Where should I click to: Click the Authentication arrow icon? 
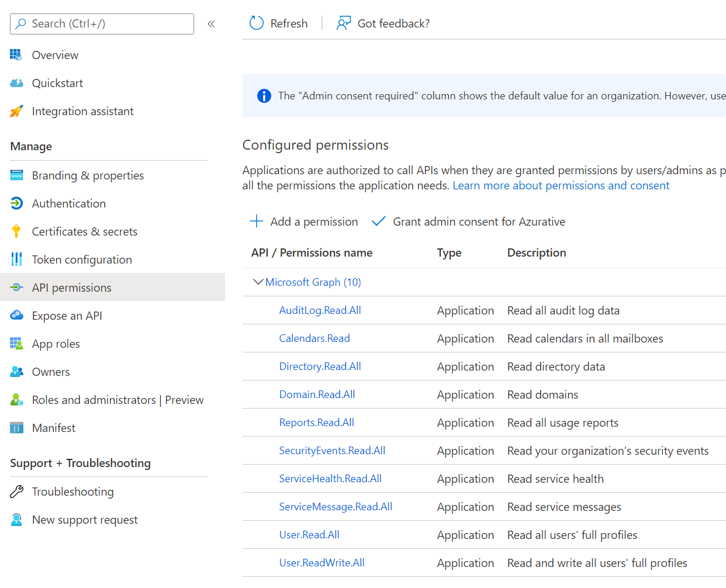point(16,203)
